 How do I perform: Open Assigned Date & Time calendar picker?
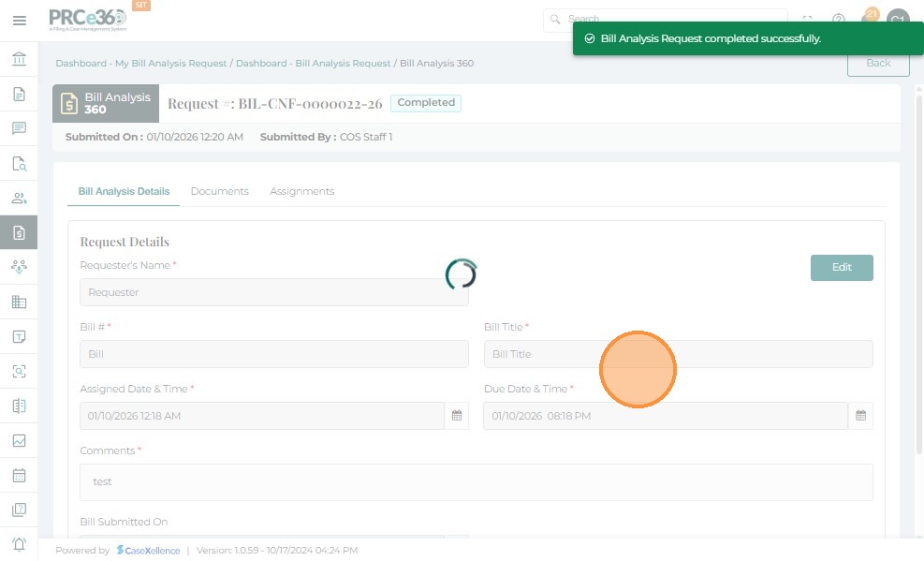[x=457, y=416]
